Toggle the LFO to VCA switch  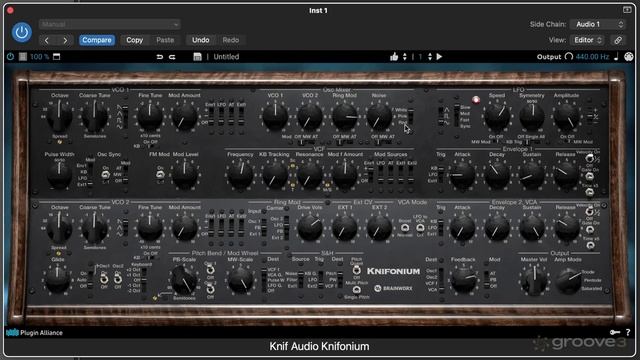point(420,229)
